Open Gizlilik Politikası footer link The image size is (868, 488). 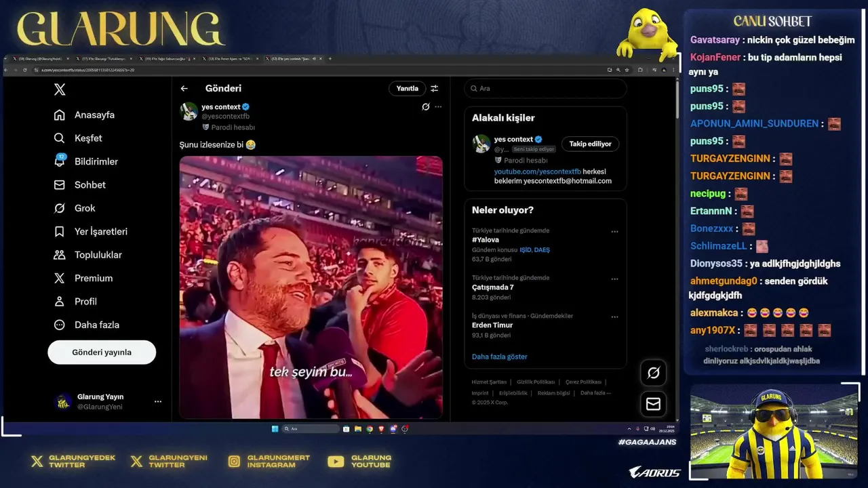click(x=536, y=382)
